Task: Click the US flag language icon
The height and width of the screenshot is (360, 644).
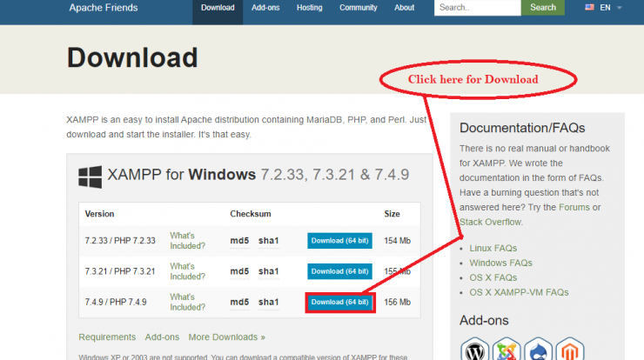Action: [589, 7]
